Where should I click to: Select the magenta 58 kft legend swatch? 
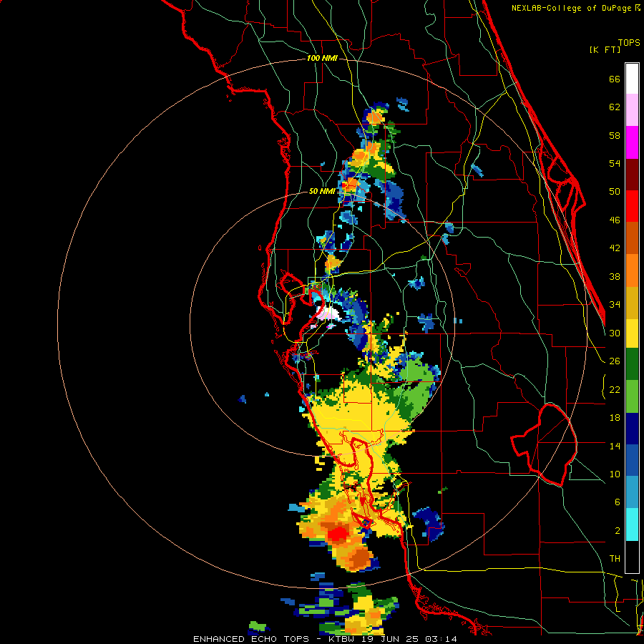(632, 142)
